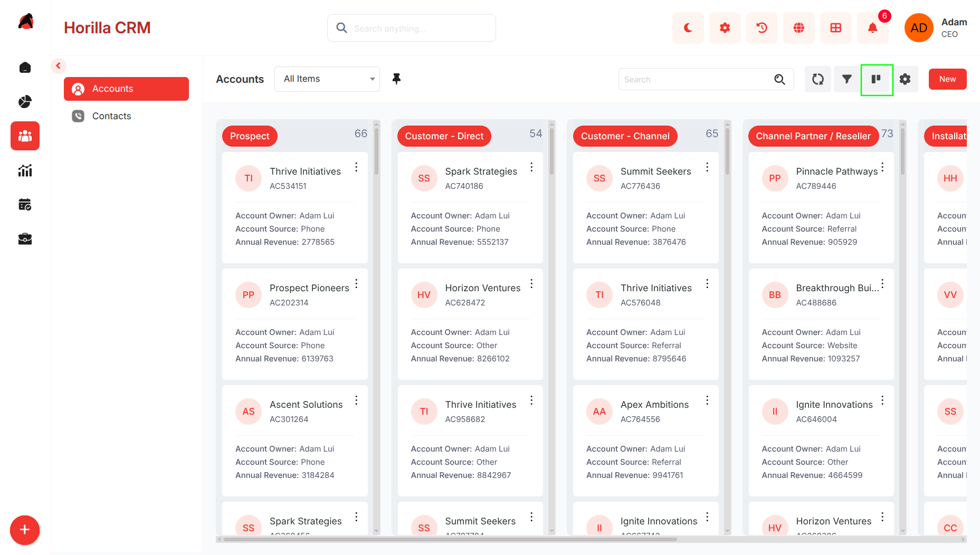
Task: Open options menu for Pinnacle Pathways card
Action: 882,167
